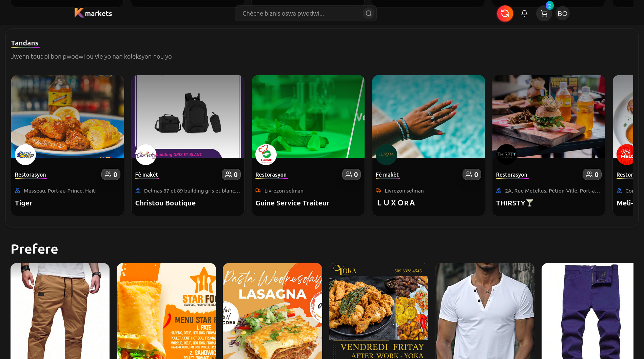Select Fè makèt category on Christou Boutique card
The image size is (644, 359).
[147, 175]
